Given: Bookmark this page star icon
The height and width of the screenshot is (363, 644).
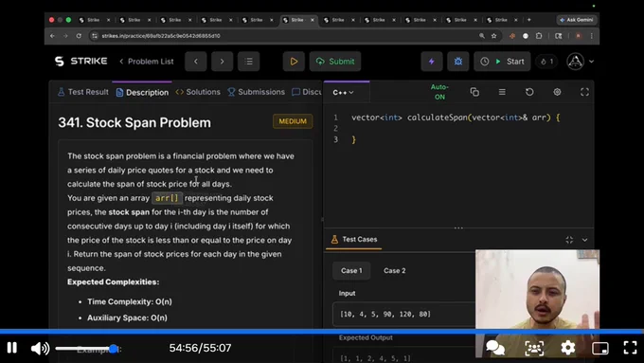Looking at the screenshot, I should (493, 36).
